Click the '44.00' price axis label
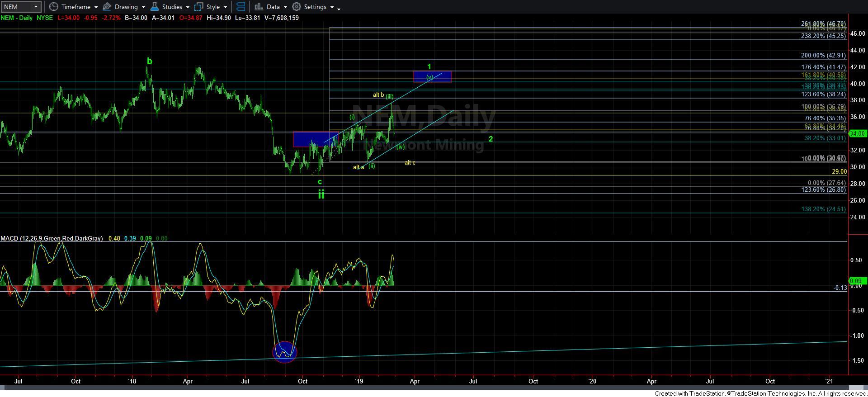 click(x=858, y=50)
